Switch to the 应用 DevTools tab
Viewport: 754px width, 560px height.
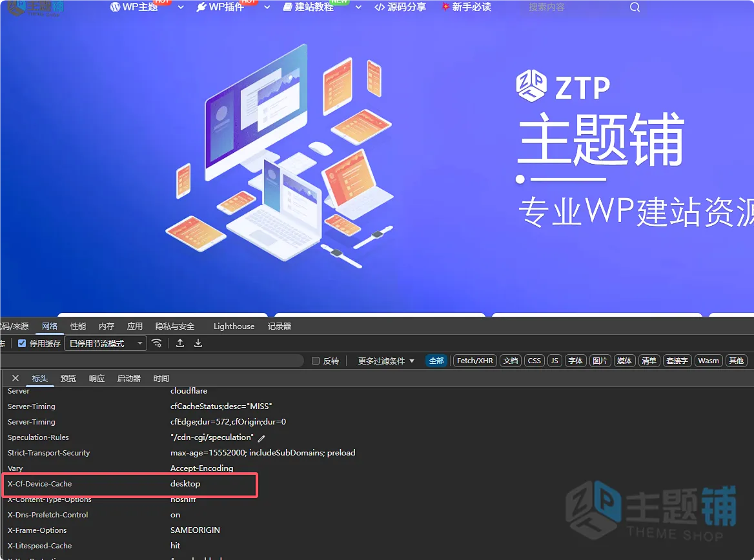point(135,326)
